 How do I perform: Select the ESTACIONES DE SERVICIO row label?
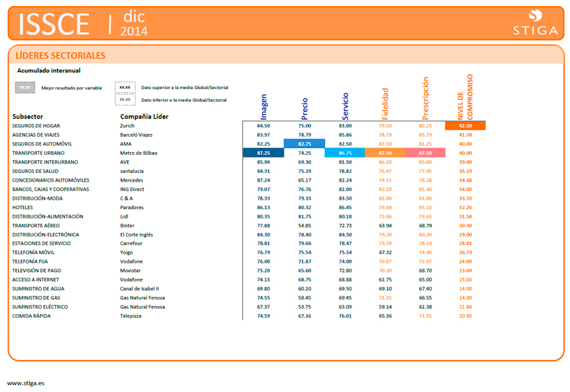coord(42,243)
